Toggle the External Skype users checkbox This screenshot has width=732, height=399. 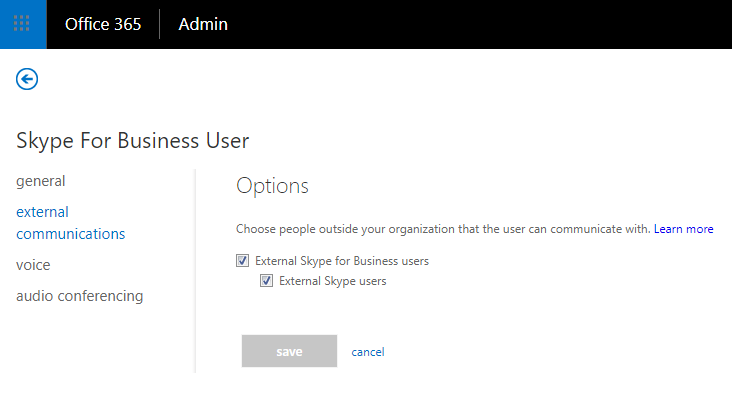pyautogui.click(x=266, y=280)
